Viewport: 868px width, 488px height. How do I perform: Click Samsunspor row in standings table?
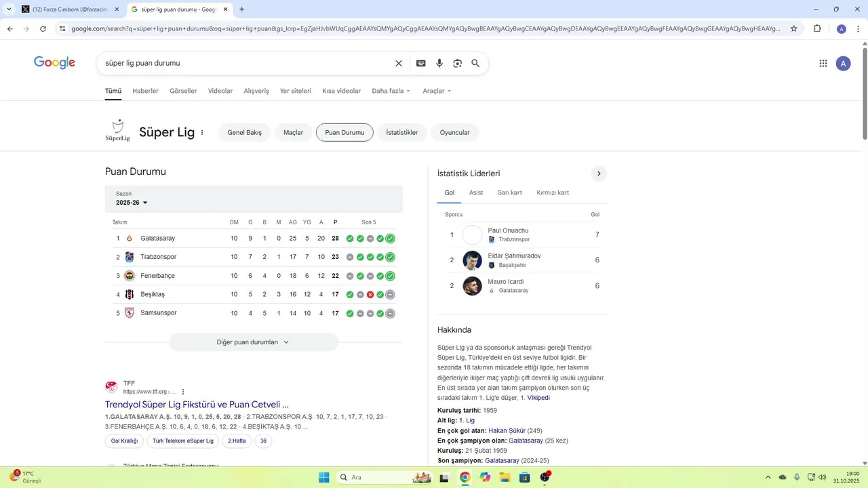tap(254, 313)
